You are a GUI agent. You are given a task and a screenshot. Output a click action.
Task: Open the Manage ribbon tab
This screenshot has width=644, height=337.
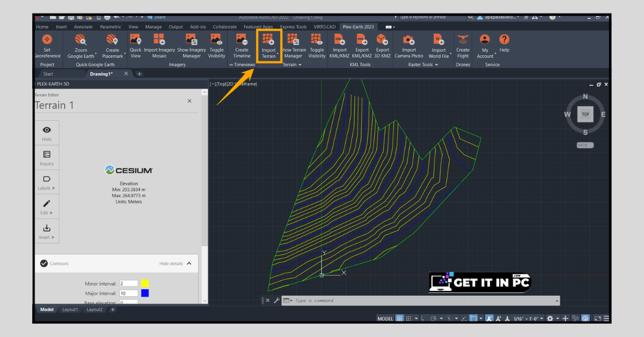[x=153, y=27]
